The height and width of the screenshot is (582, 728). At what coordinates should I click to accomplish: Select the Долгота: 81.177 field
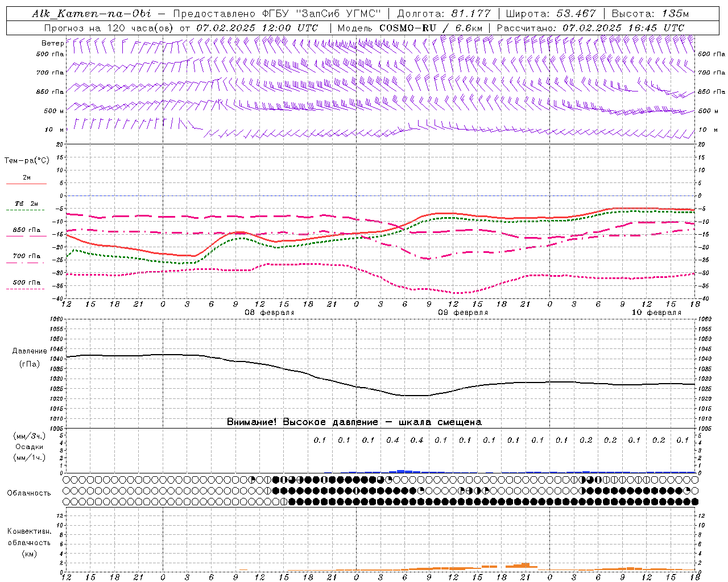click(x=444, y=14)
